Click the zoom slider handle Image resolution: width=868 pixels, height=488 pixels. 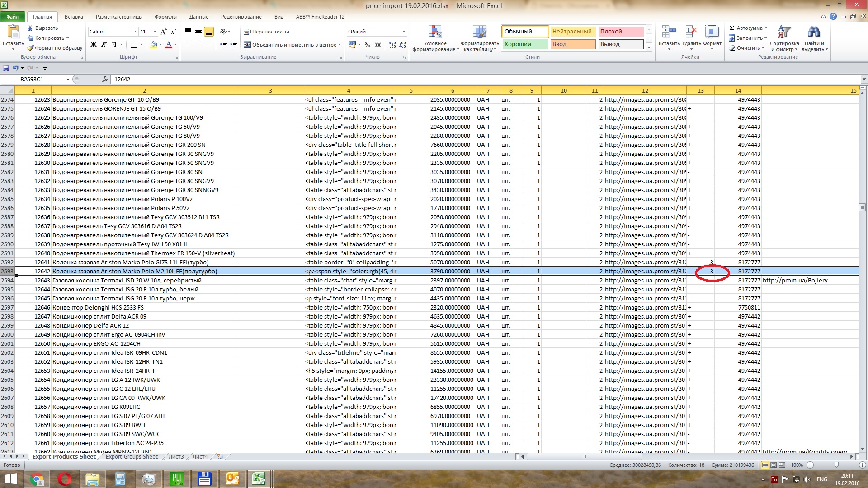836,465
